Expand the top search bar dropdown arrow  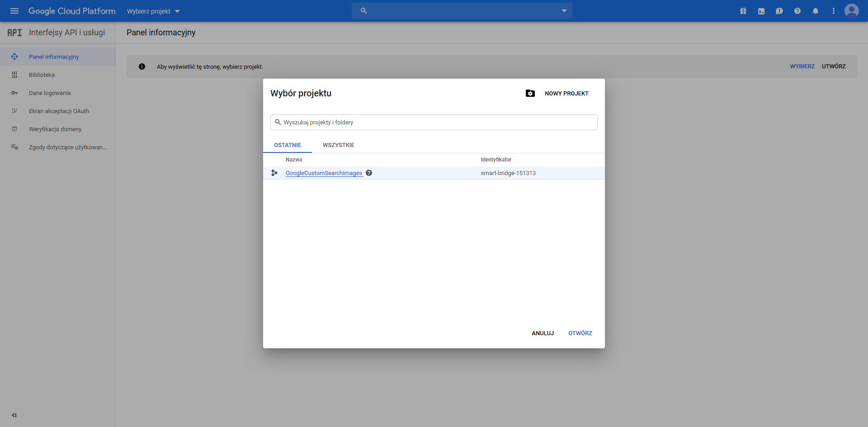(x=564, y=11)
